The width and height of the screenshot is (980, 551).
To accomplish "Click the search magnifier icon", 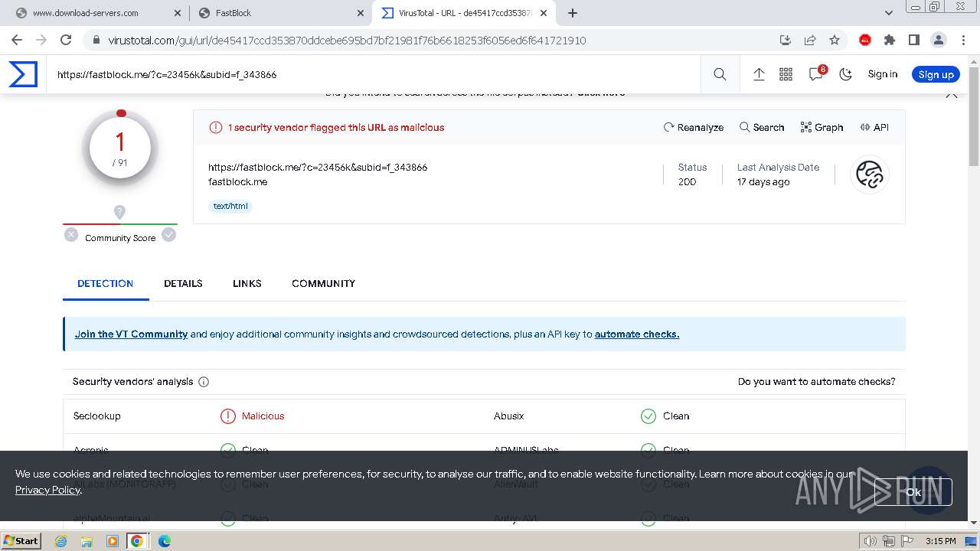I will coord(720,74).
